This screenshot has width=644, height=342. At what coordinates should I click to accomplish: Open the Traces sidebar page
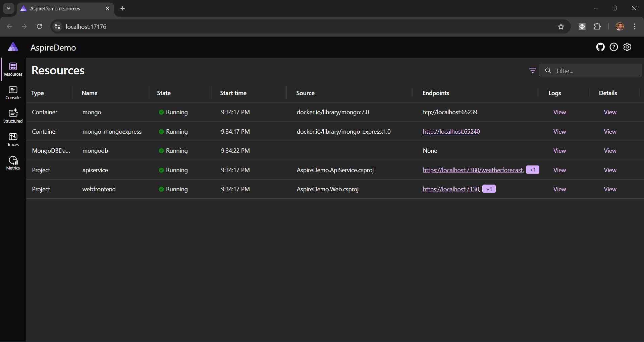pos(13,140)
